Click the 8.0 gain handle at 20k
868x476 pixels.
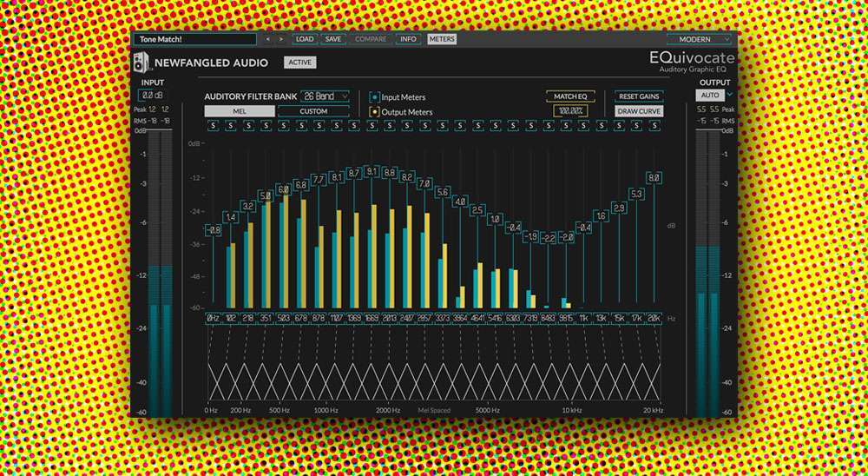coord(654,178)
